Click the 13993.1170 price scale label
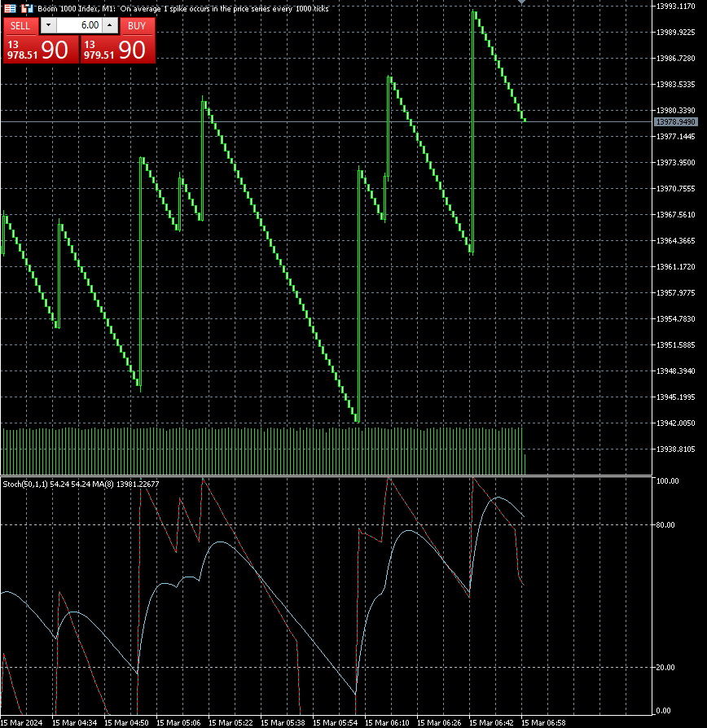Screen dimensions: 707x728 click(675, 6)
